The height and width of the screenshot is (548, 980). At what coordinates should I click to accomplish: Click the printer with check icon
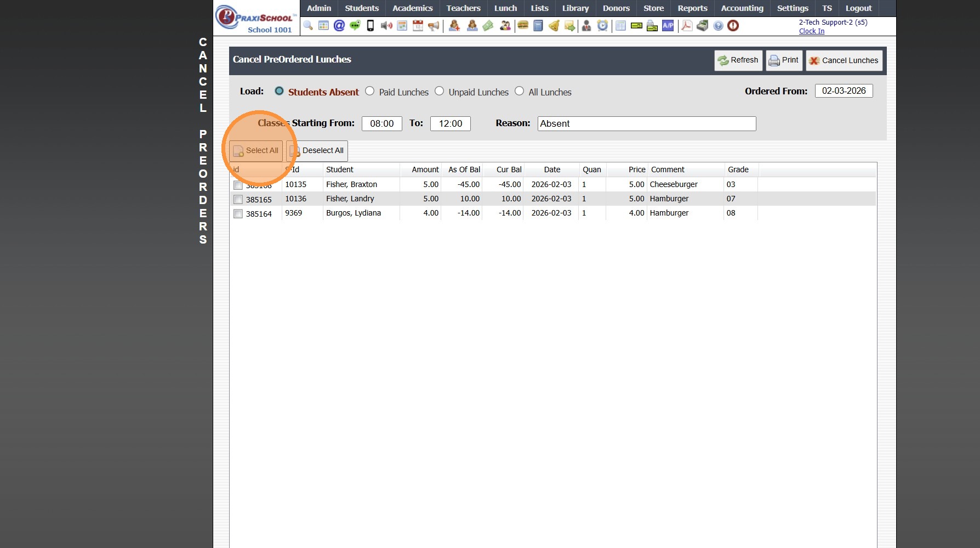tap(652, 26)
